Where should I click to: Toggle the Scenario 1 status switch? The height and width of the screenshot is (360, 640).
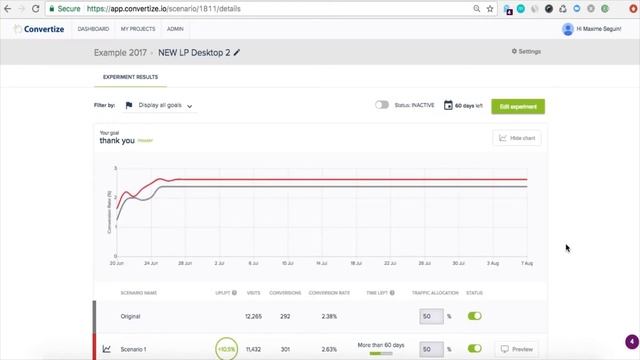coord(475,349)
